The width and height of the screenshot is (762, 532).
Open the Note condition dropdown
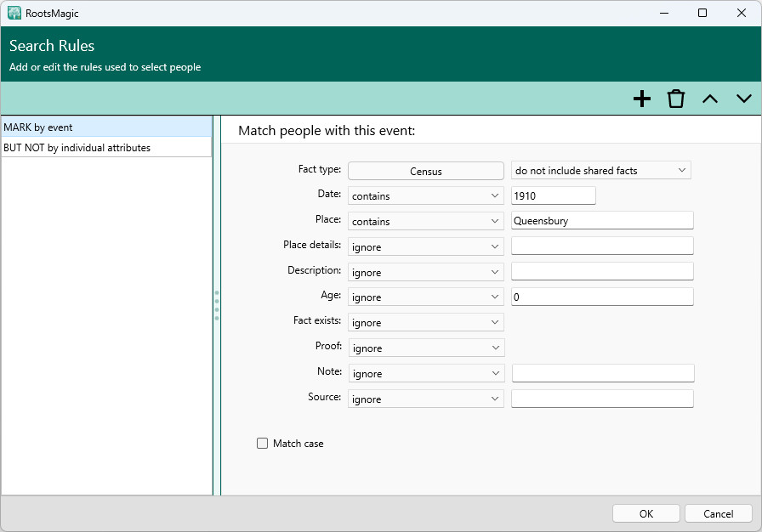[x=426, y=373]
